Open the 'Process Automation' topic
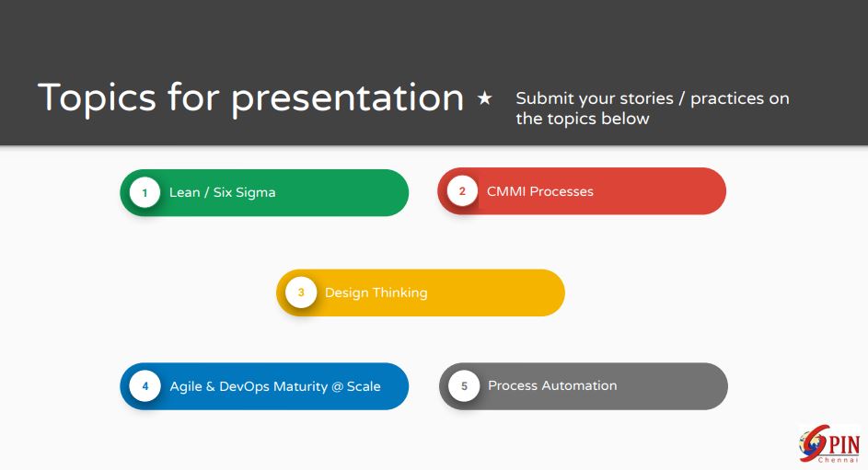Viewport: 868px width, 470px height. [552, 386]
